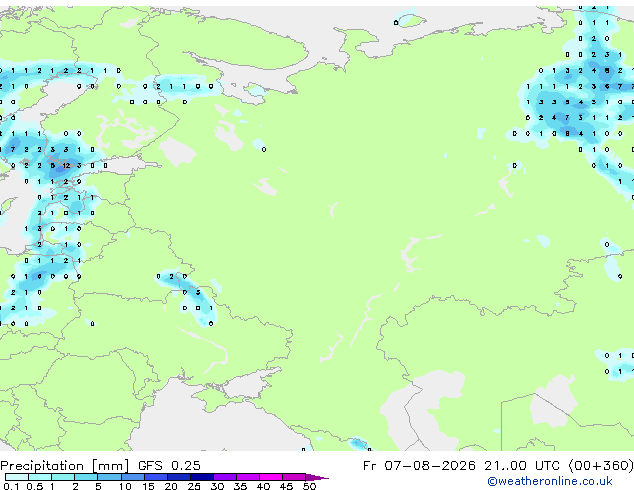Screen dimensions: 634x490
Task: Click the arrow tip beyond 50 on legend
Action: tap(317, 477)
